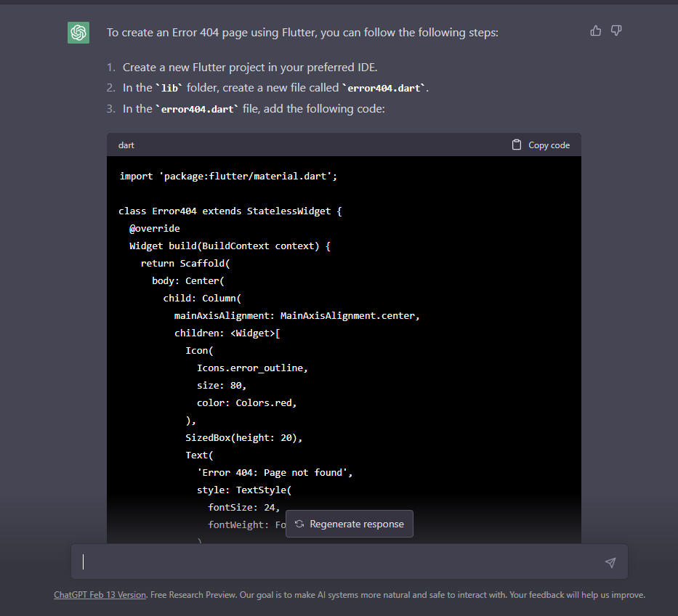Click the Icons.error_outline line in code
Screen dimensions: 678x616
pyautogui.click(x=251, y=367)
